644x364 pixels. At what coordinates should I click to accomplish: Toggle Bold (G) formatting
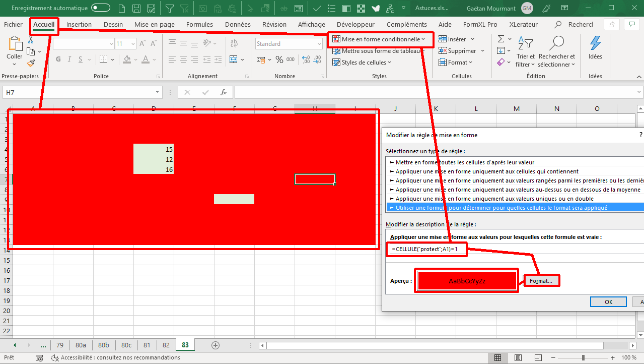pyautogui.click(x=58, y=59)
